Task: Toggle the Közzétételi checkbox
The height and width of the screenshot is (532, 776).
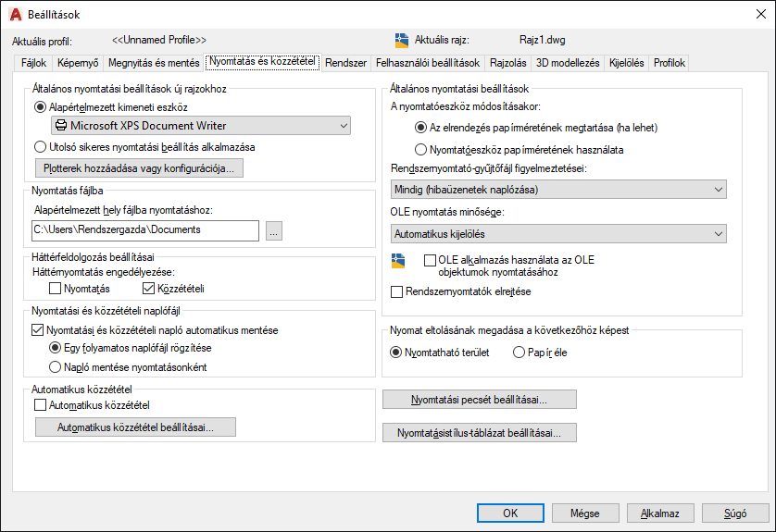Action: click(x=148, y=289)
